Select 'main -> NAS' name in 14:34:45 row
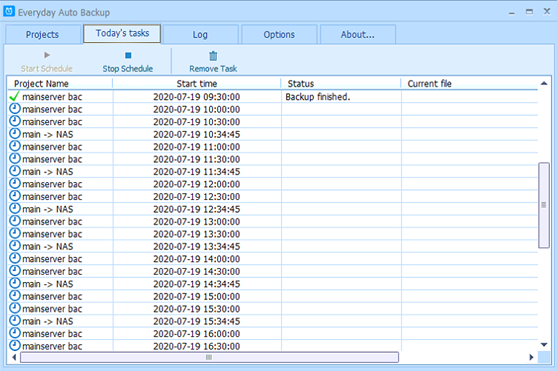Viewport: 557px width, 371px height. (48, 284)
